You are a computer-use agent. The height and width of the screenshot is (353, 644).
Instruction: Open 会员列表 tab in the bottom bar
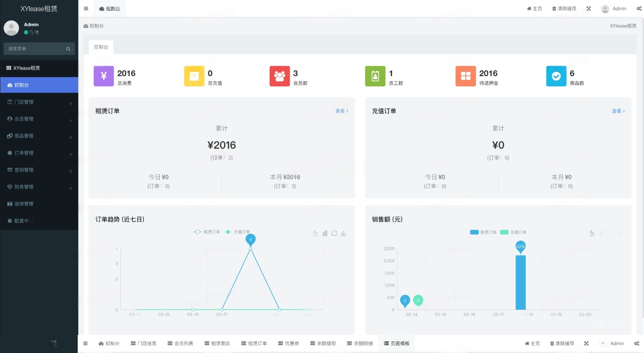181,343
